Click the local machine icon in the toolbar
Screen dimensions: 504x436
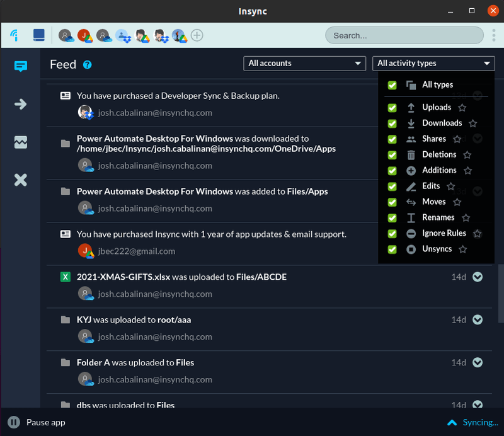pos(38,35)
